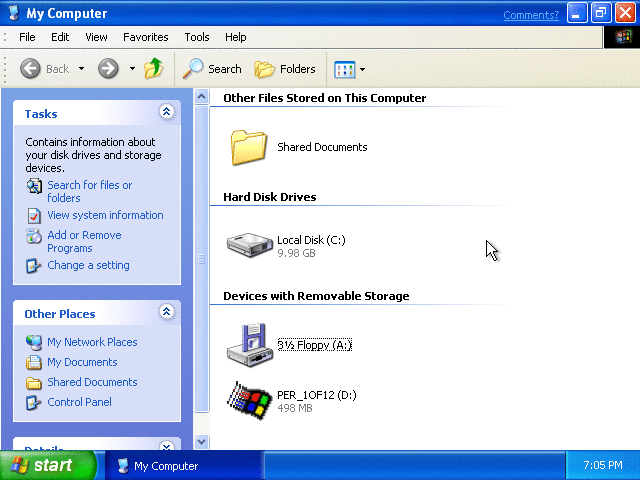Open the Favorites menu

(146, 37)
